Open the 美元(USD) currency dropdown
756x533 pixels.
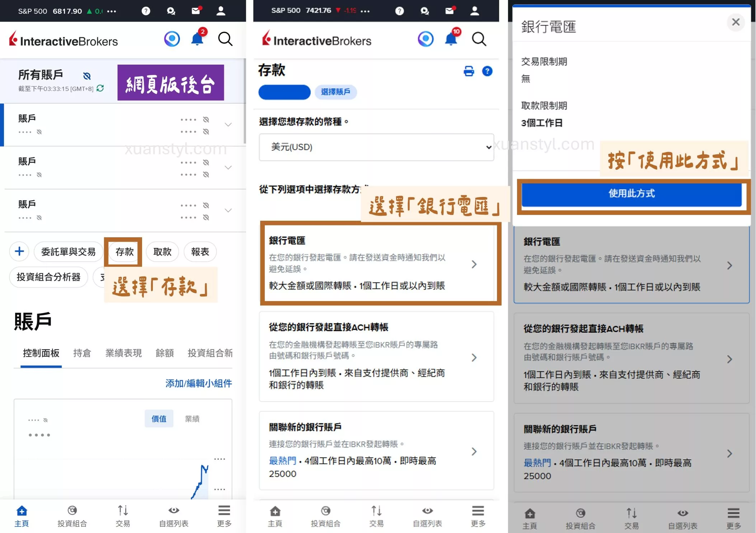(376, 147)
